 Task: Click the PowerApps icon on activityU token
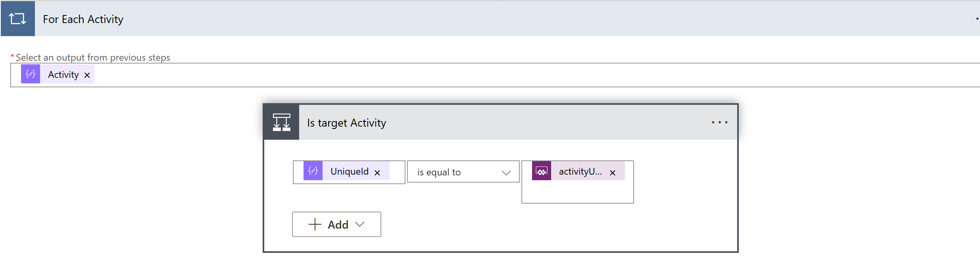(x=542, y=171)
